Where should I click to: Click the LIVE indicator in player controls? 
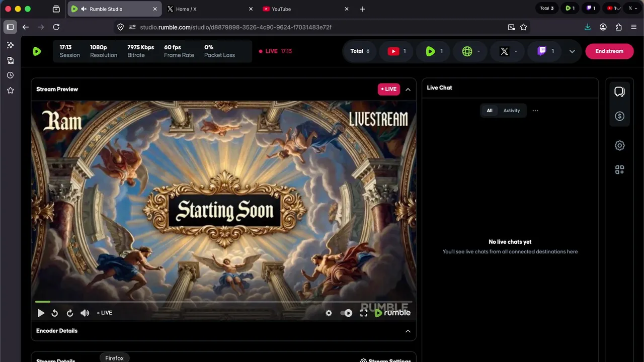point(105,313)
